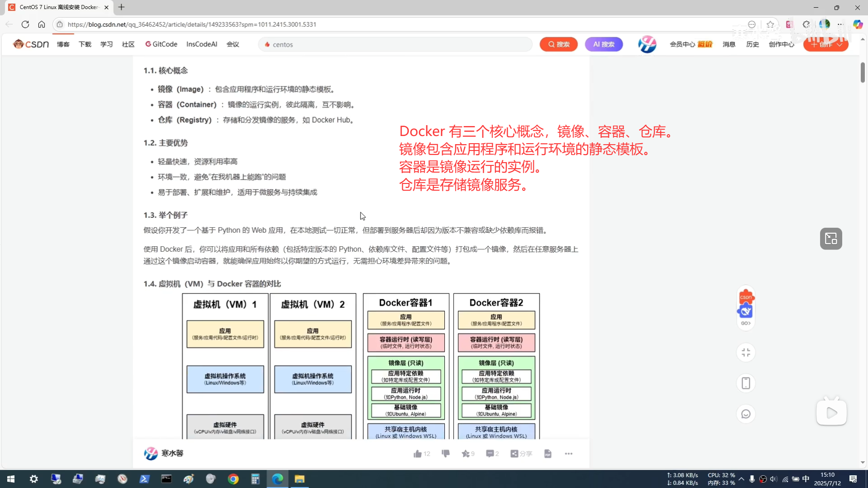This screenshot has width=868, height=488.
Task: Click the thumbs-down dislike icon
Action: pyautogui.click(x=445, y=453)
